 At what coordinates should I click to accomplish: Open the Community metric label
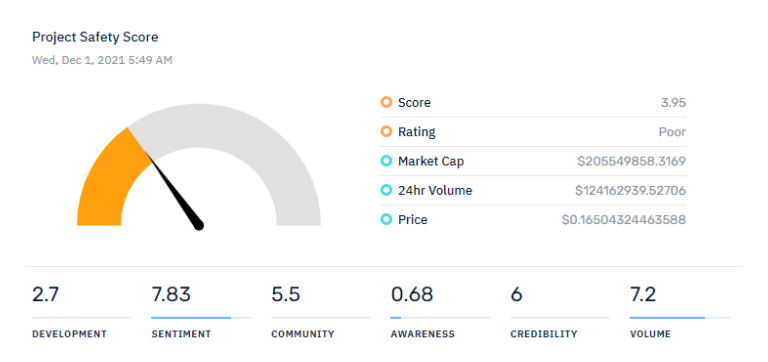pyautogui.click(x=303, y=334)
